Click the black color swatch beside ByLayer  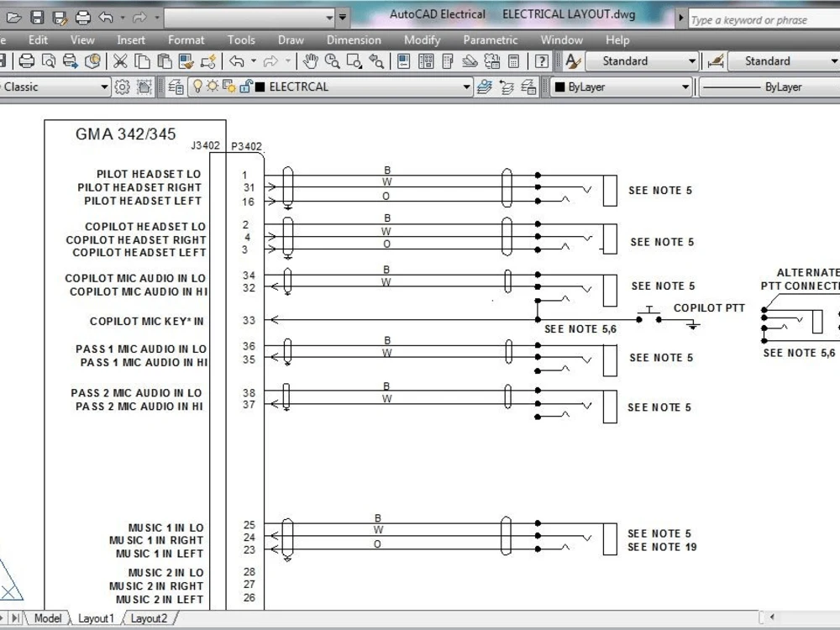(559, 87)
